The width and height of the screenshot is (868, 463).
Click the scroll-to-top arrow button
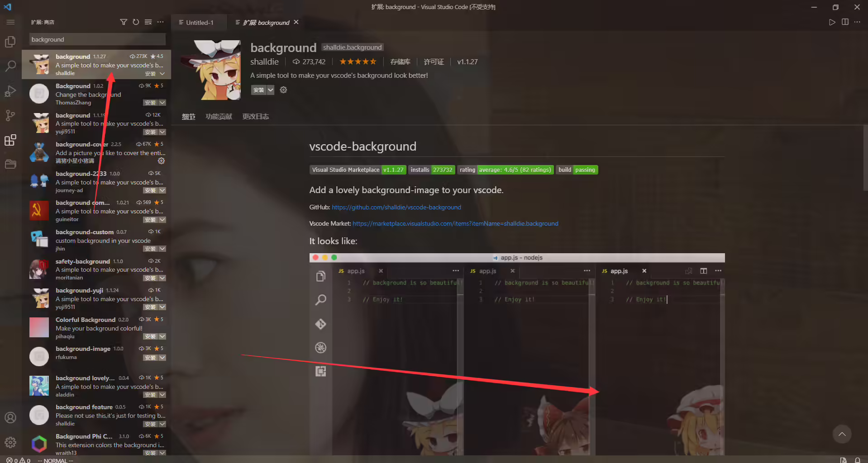(x=842, y=434)
